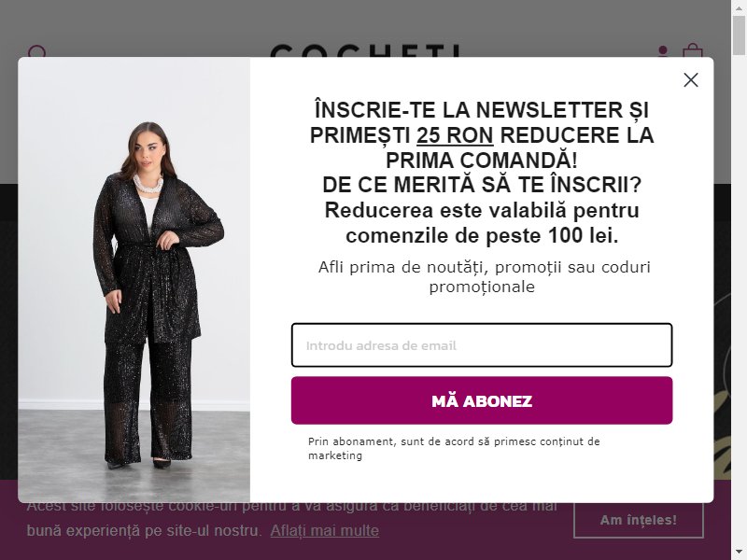Open the Aflați mai multe link
Screen dimensions: 747x560
(324, 530)
